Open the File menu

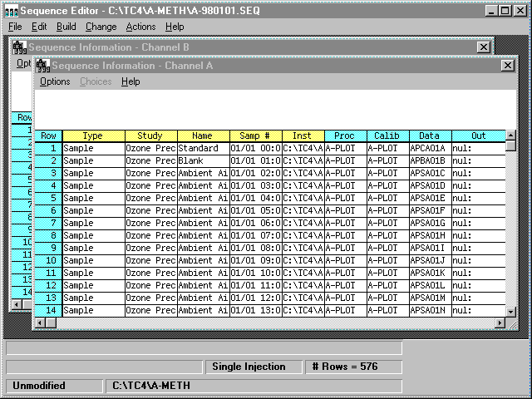[15, 27]
